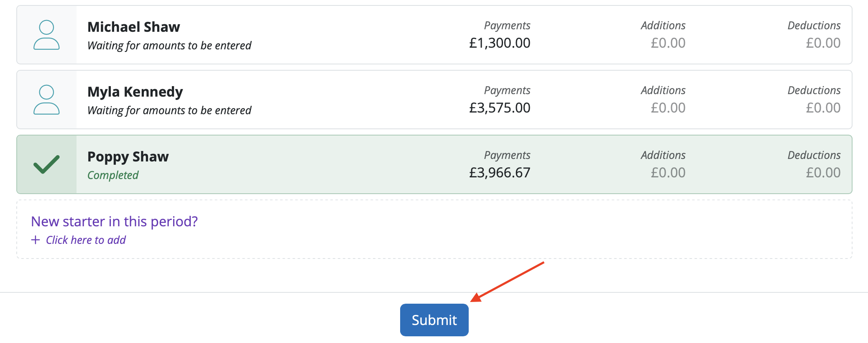Submit the payroll amounts
868x343 pixels.
(434, 320)
